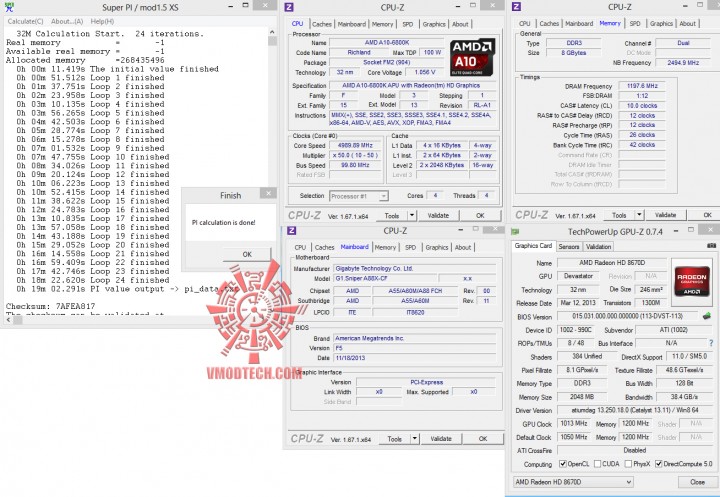Open Memory tab in the CPU-Z Mainboard window
This screenshot has height=497, width=720.
385,247
